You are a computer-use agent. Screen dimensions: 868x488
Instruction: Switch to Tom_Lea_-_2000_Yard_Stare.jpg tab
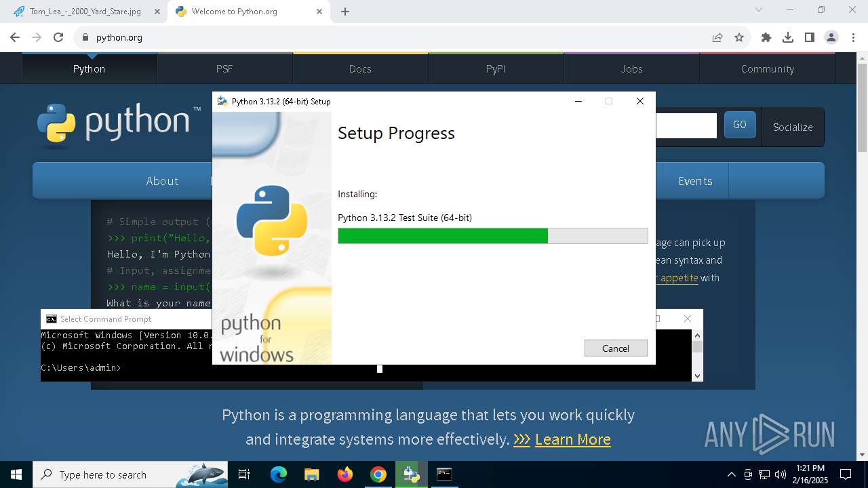pyautogui.click(x=85, y=12)
